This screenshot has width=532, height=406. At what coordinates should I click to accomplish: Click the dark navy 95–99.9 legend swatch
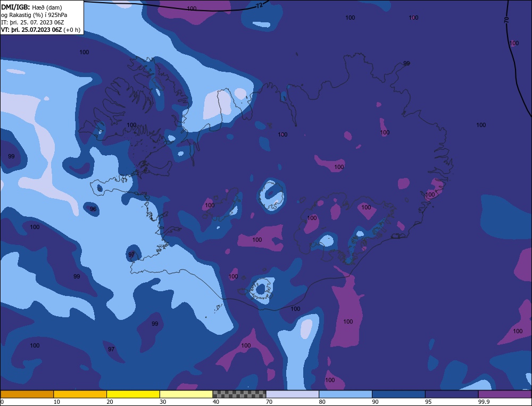[452, 394]
